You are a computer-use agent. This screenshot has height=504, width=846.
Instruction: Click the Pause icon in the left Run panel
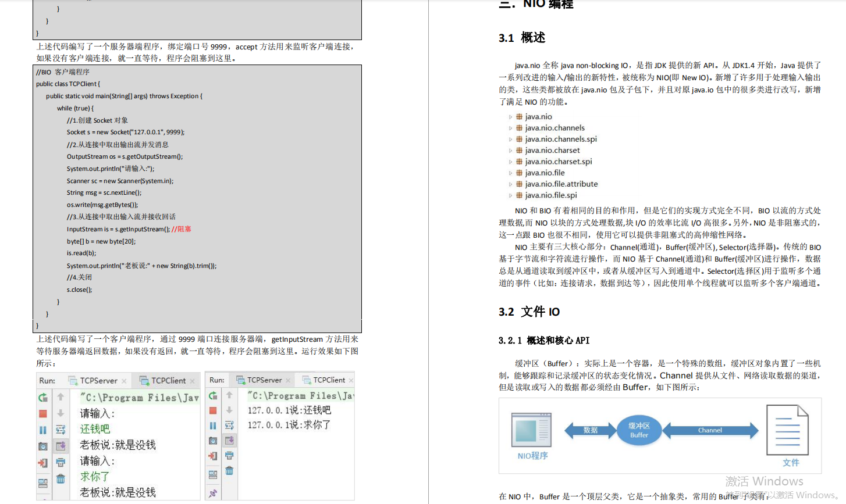tap(43, 430)
